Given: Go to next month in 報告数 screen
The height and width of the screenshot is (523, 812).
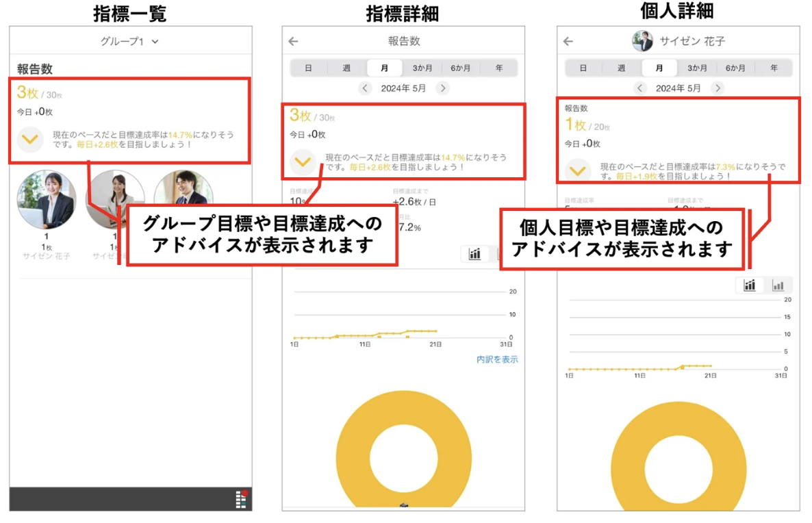Looking at the screenshot, I should pos(443,88).
